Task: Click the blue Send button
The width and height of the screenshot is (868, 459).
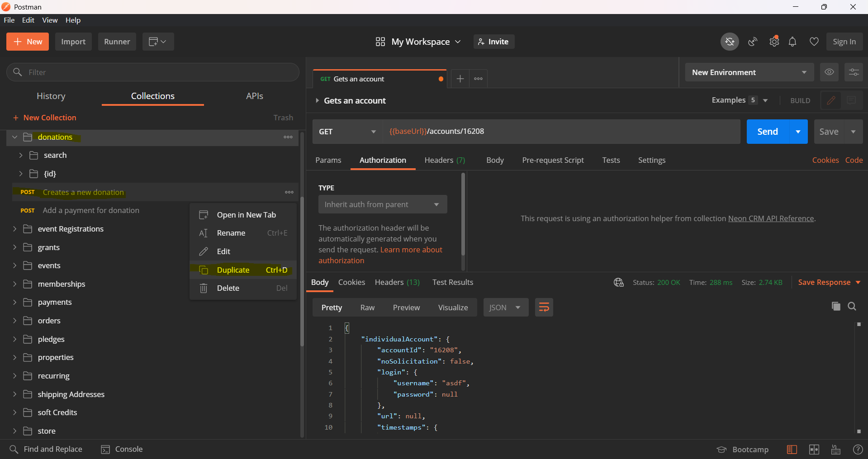Action: point(768,132)
